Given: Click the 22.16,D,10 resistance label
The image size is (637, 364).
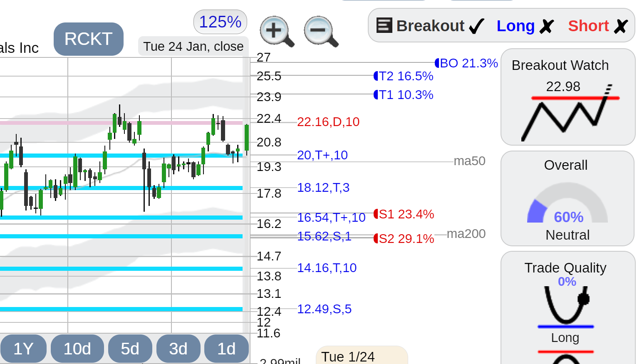Looking at the screenshot, I should pyautogui.click(x=328, y=122).
